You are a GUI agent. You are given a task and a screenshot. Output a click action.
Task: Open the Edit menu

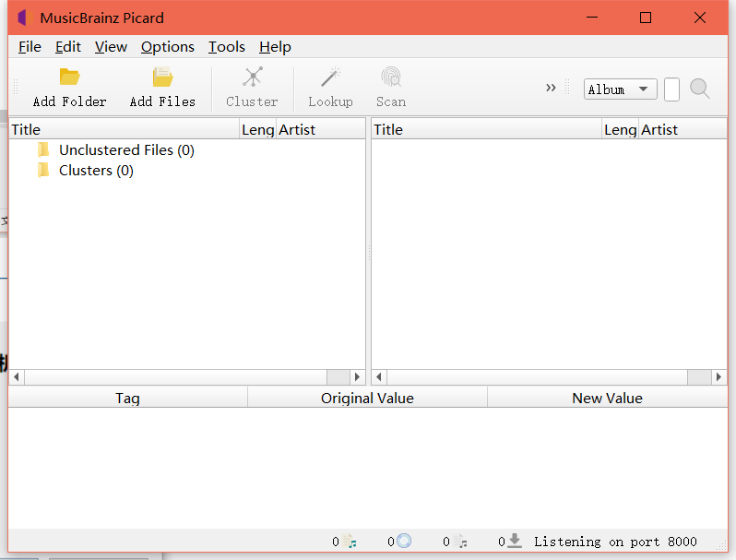pos(68,47)
